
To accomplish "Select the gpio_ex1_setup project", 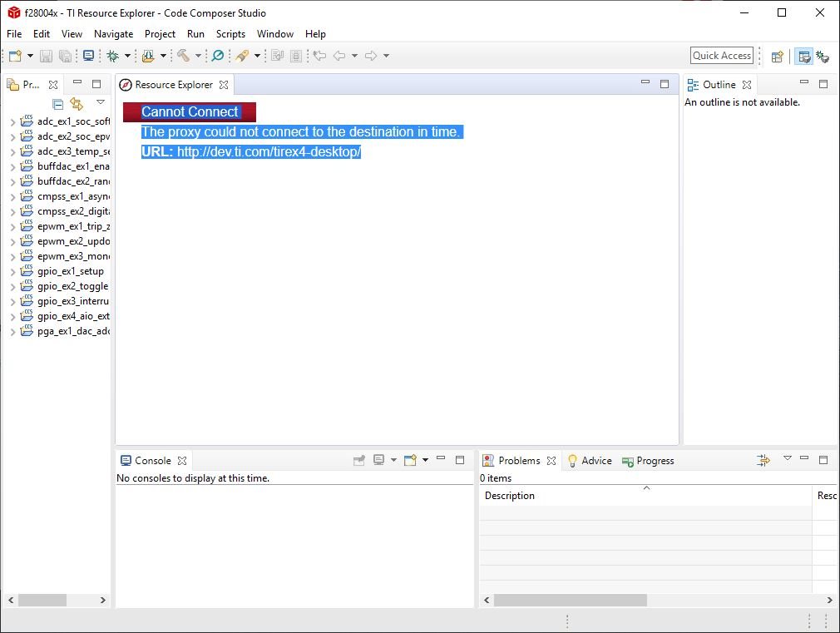I will (x=70, y=271).
